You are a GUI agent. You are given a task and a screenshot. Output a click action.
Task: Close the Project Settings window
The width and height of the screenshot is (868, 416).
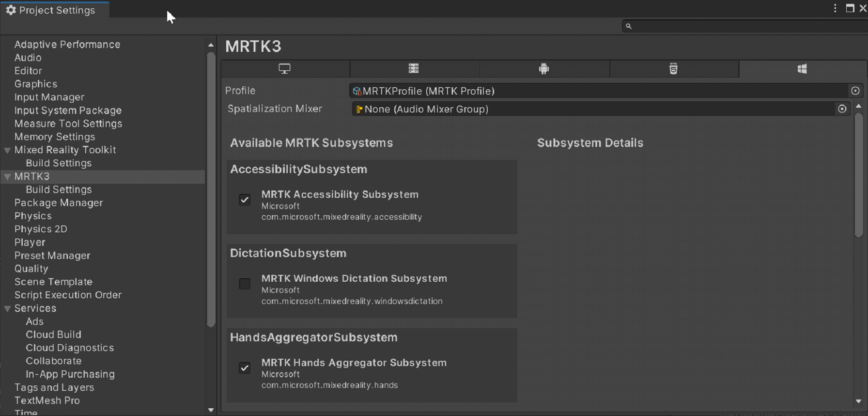click(863, 8)
